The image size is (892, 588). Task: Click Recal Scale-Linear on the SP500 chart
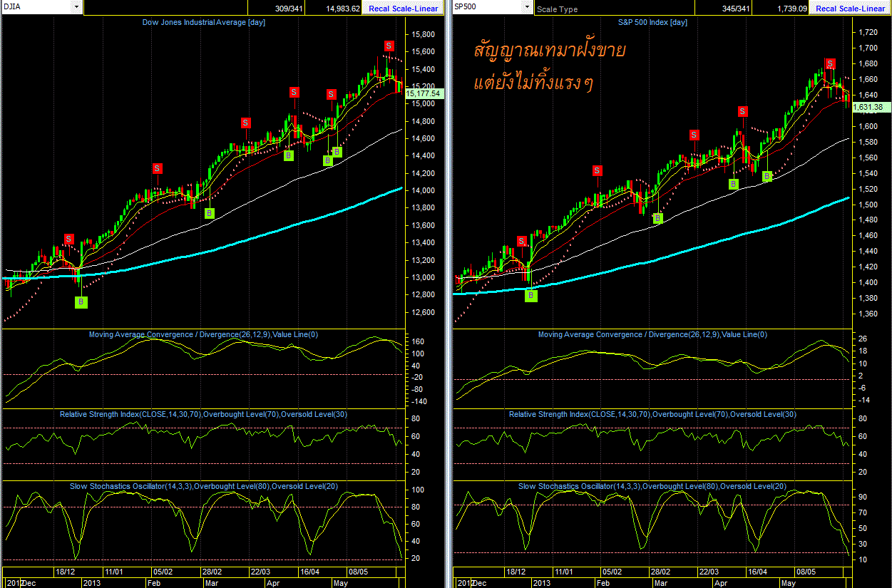point(851,9)
